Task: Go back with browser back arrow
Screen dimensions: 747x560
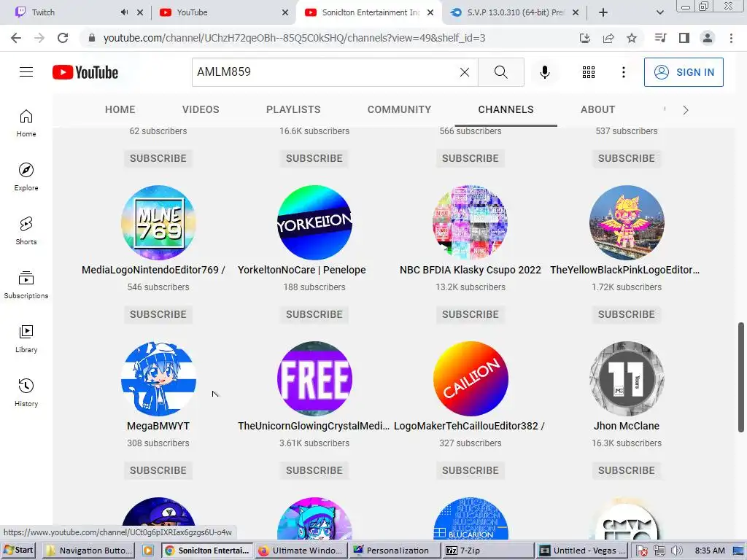Action: [x=16, y=38]
